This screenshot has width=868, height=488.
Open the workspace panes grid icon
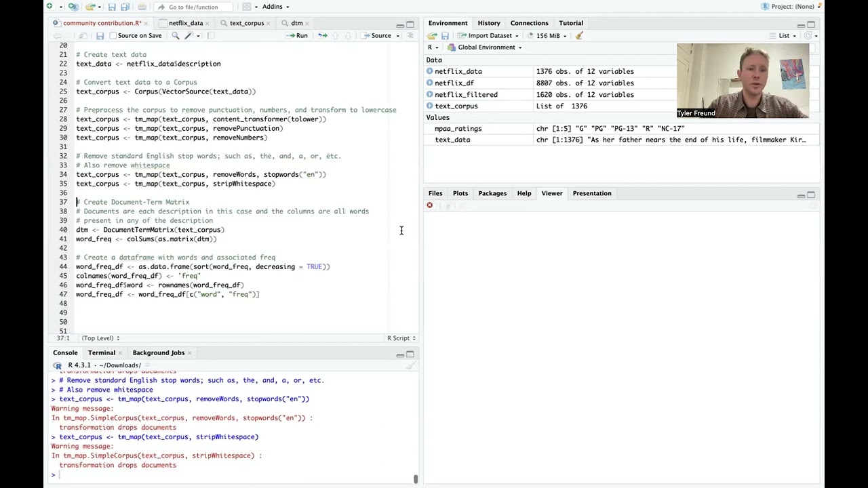pos(247,7)
